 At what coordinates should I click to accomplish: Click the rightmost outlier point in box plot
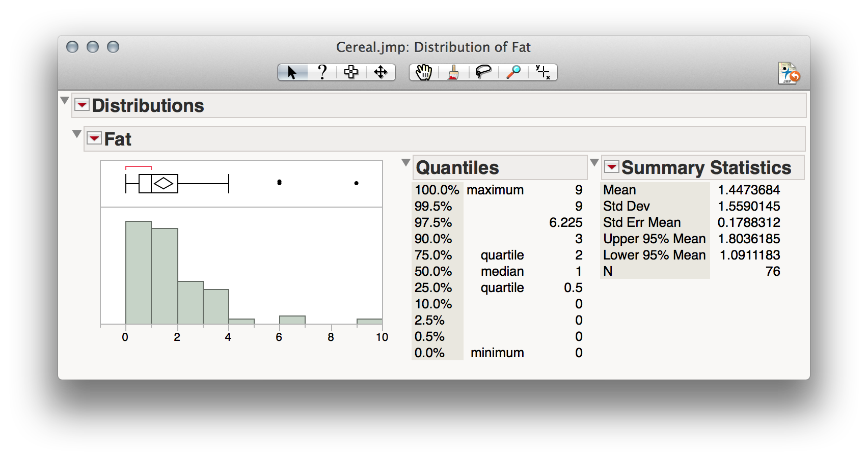pos(356,183)
